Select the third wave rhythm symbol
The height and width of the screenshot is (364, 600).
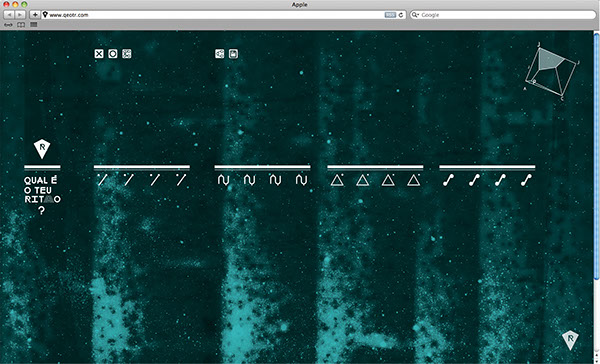[x=276, y=180]
